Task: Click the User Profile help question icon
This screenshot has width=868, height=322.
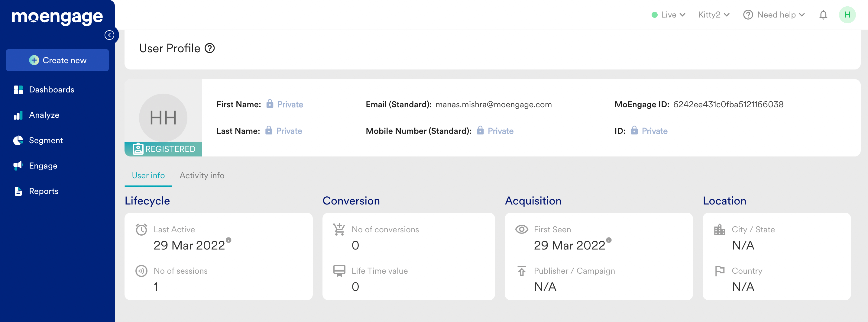Action: tap(209, 48)
